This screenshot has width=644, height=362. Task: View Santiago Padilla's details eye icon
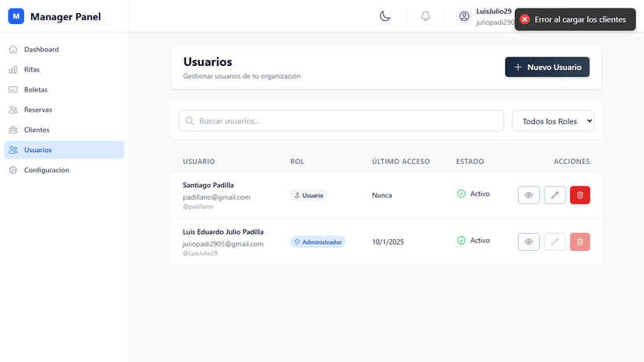coord(528,195)
